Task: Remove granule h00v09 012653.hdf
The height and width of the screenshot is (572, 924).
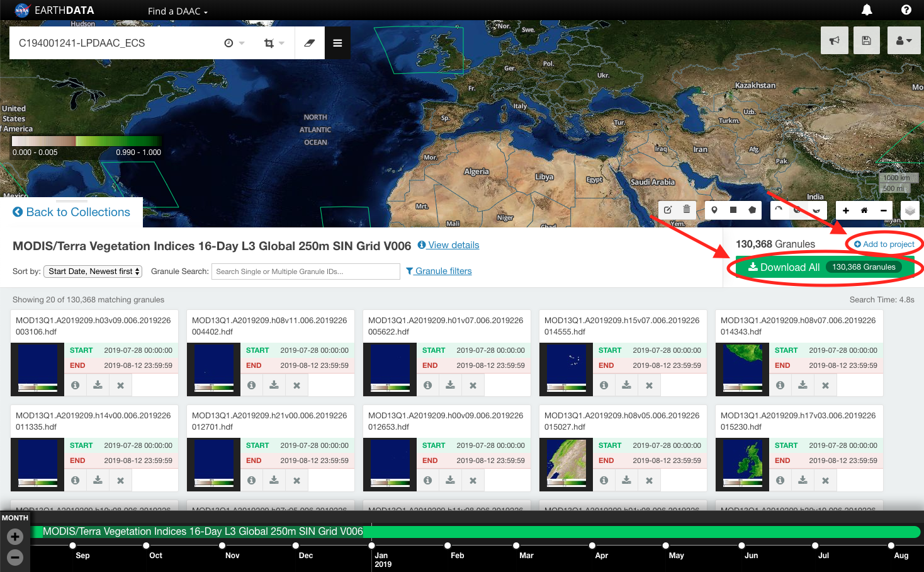Action: 473,480
